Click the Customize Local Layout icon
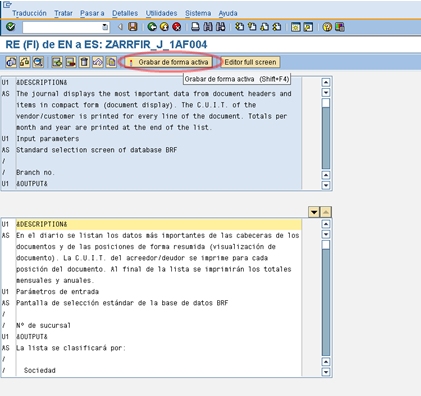 339,27
